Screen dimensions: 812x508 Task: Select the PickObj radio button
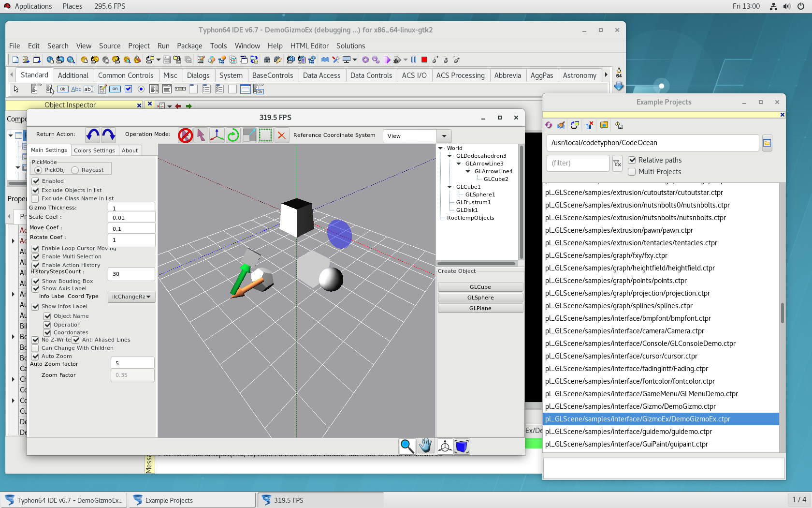[x=38, y=170]
